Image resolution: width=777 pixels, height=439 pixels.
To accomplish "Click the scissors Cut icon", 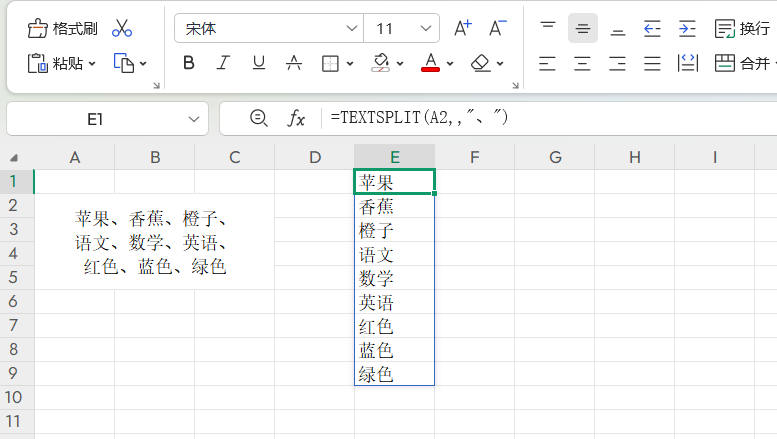I will click(x=122, y=28).
